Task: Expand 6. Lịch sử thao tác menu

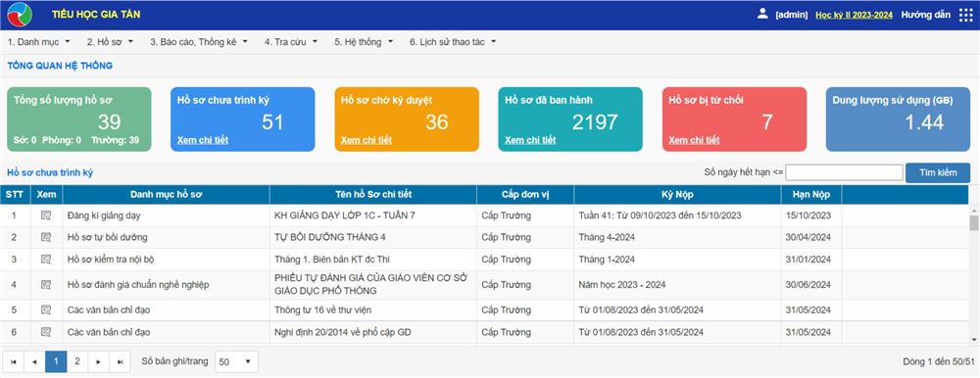Action: click(453, 42)
